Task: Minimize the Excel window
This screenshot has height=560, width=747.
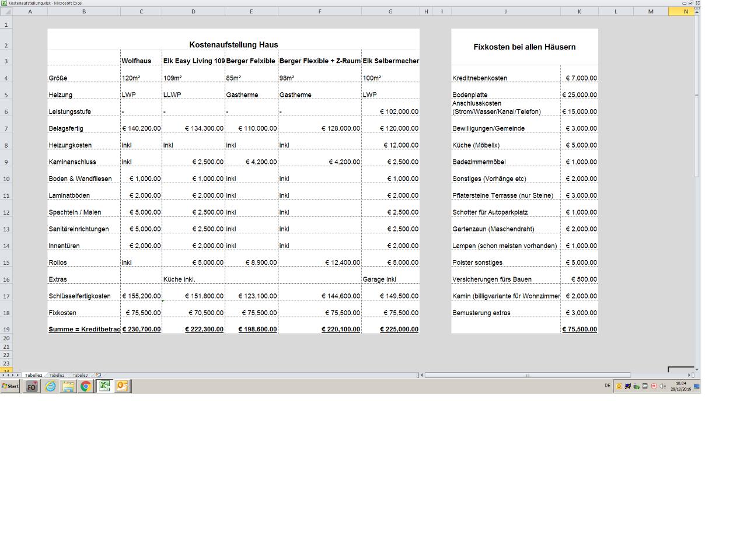Action: click(684, 3)
